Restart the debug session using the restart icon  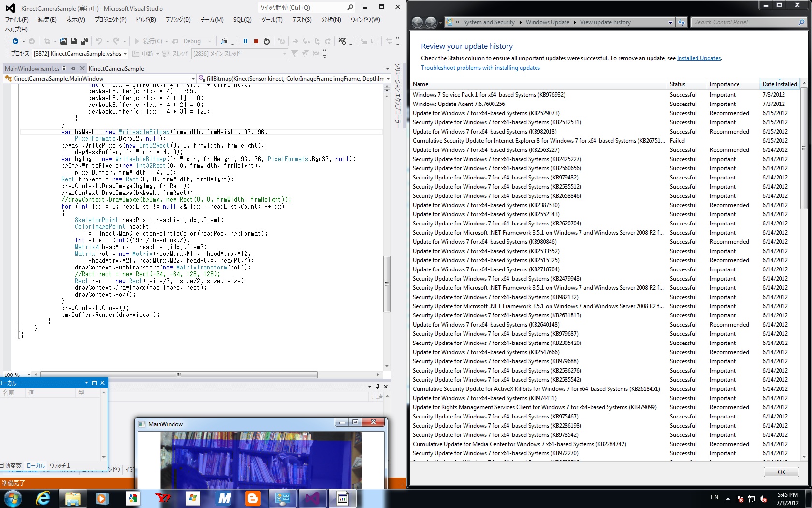click(x=267, y=41)
